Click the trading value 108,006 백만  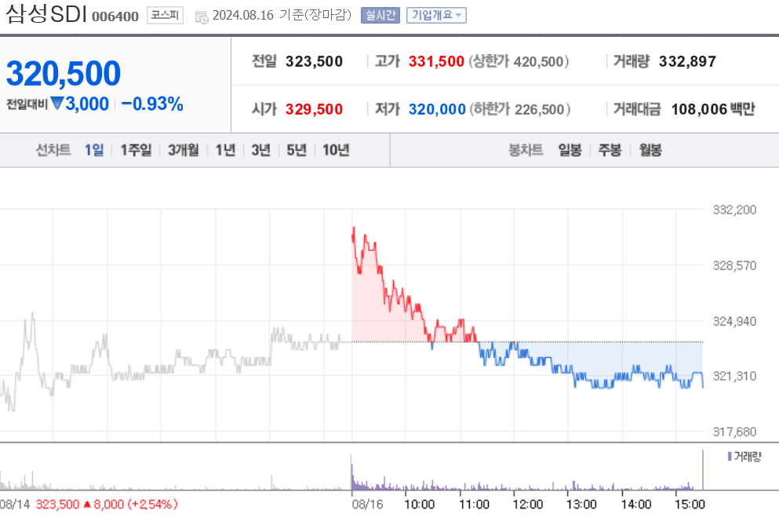pos(713,109)
